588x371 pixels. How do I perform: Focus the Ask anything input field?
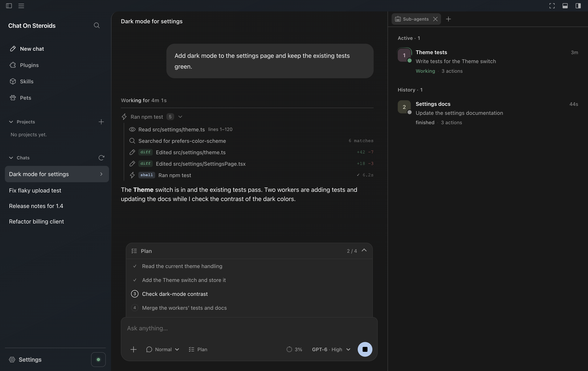(x=249, y=328)
